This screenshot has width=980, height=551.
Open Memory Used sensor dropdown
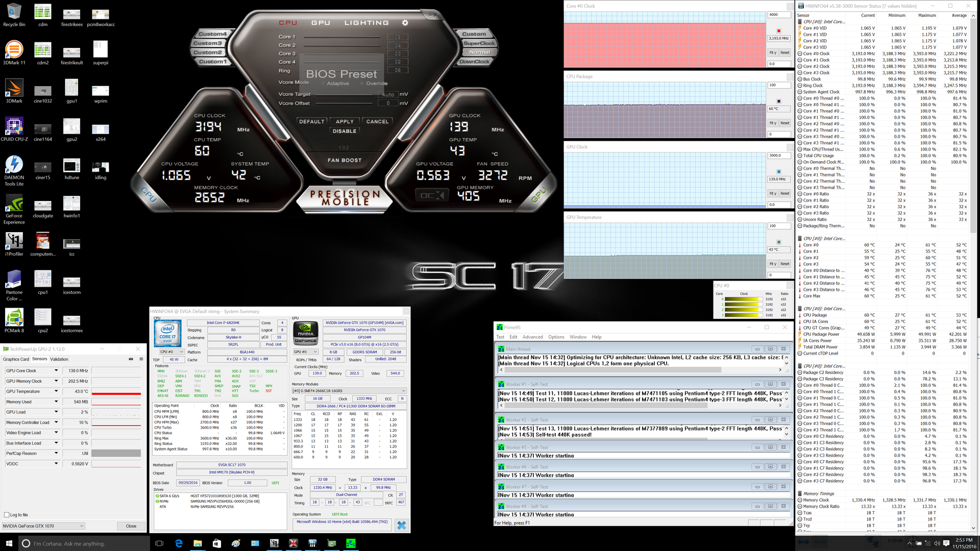point(56,402)
